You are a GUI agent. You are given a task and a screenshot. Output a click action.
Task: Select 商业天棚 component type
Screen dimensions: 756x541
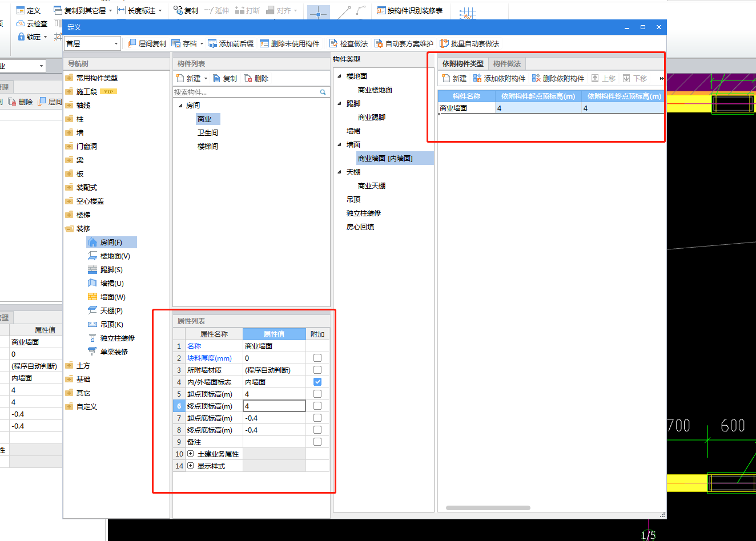tap(372, 186)
